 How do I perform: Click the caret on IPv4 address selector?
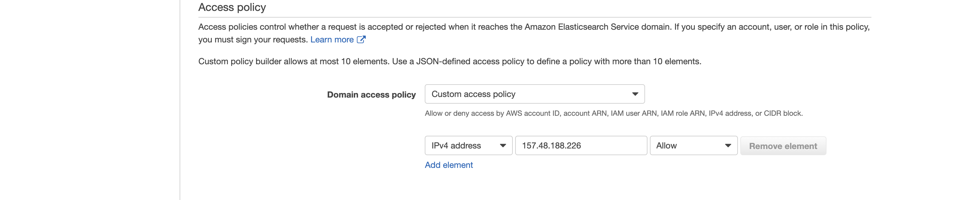click(x=502, y=146)
